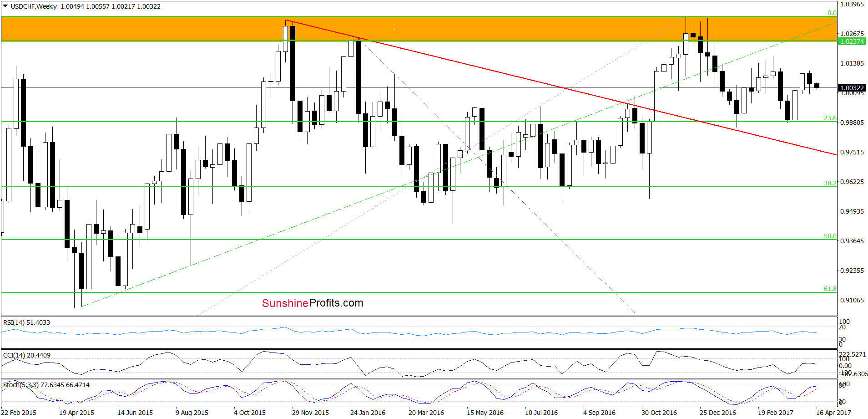
Task: Select the orange resistance zone rectangle
Action: tap(419, 29)
